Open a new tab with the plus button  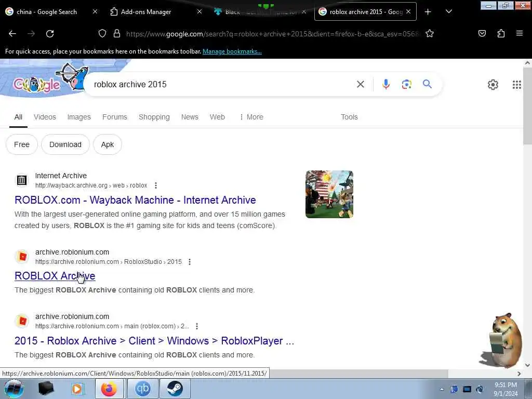click(428, 12)
